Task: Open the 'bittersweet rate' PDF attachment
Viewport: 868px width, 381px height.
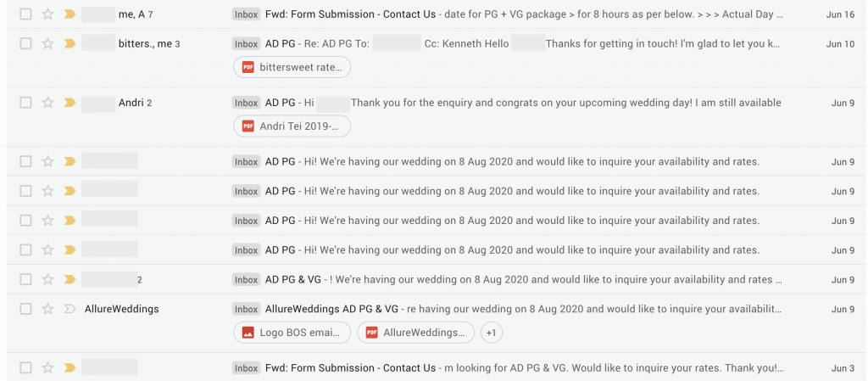Action: pyautogui.click(x=292, y=68)
